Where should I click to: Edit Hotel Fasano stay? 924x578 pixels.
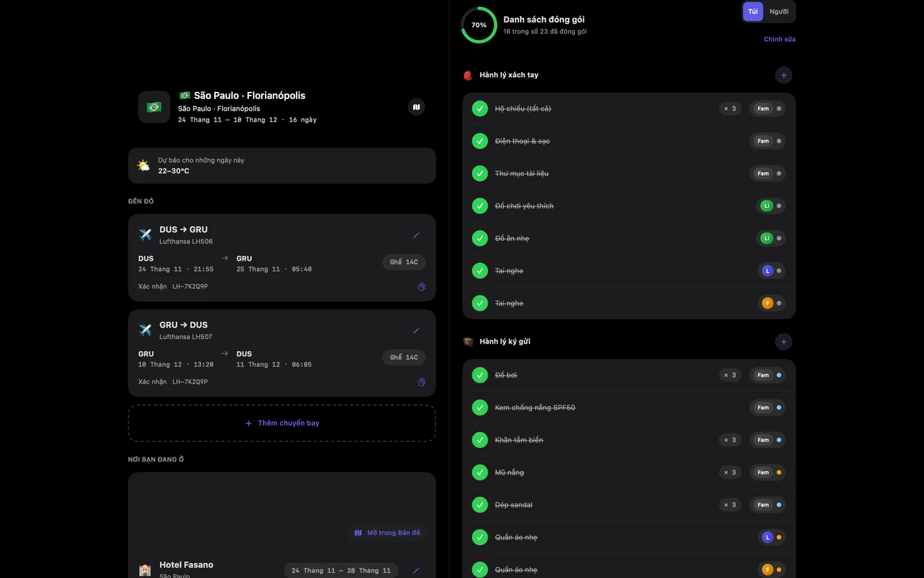pyautogui.click(x=416, y=570)
